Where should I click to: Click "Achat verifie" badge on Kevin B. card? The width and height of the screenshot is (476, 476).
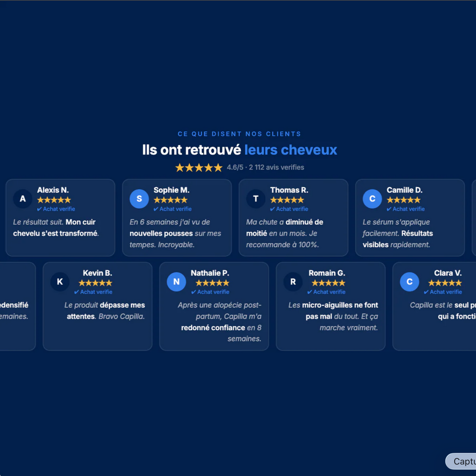(93, 292)
